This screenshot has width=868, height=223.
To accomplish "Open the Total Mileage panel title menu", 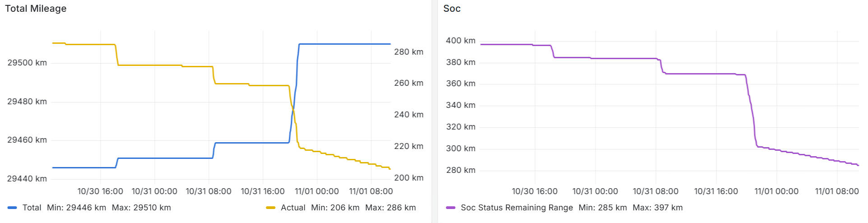I will pyautogui.click(x=36, y=9).
